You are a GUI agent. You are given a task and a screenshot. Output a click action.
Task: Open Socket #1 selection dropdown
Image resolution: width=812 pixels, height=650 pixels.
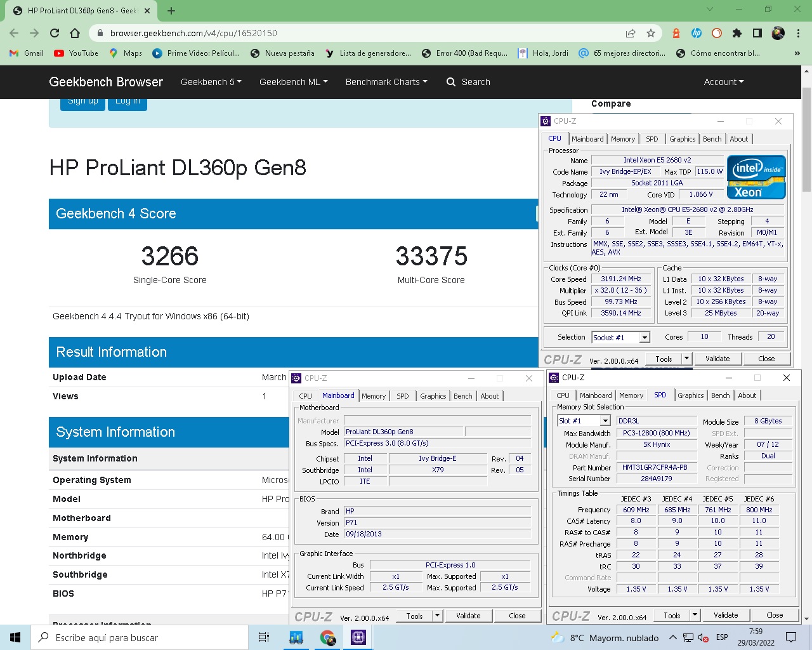click(645, 338)
